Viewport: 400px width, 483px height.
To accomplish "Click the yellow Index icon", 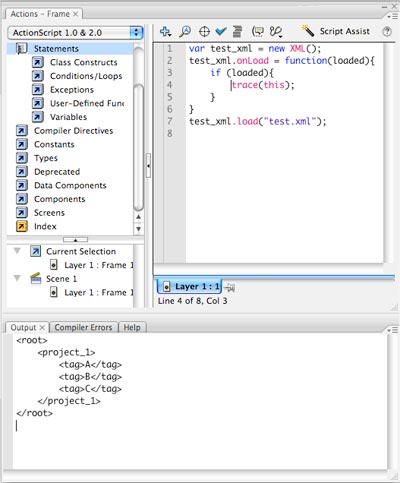I will coord(22,226).
